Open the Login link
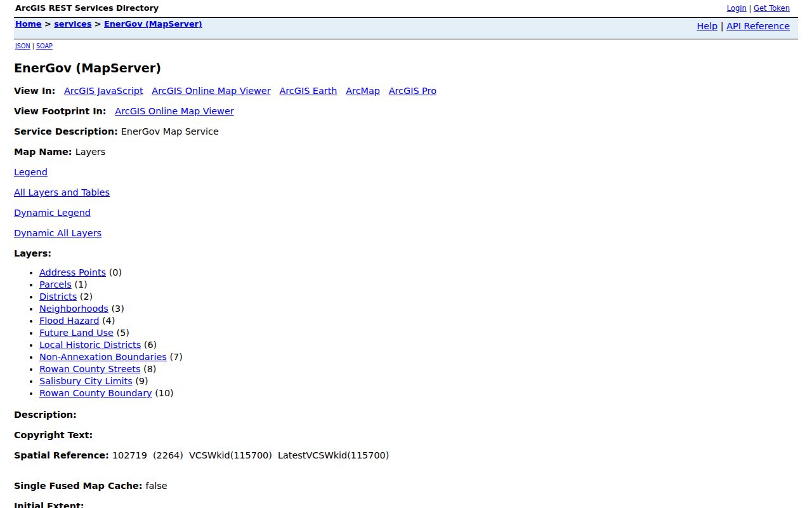The height and width of the screenshot is (508, 812). point(736,8)
